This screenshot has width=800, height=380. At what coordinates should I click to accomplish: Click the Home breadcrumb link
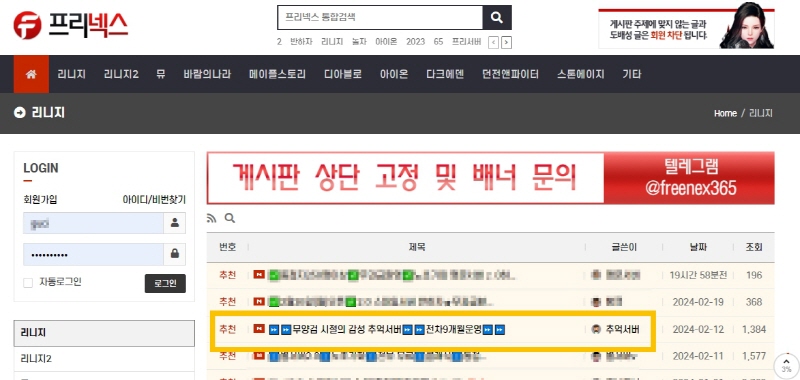click(x=725, y=113)
